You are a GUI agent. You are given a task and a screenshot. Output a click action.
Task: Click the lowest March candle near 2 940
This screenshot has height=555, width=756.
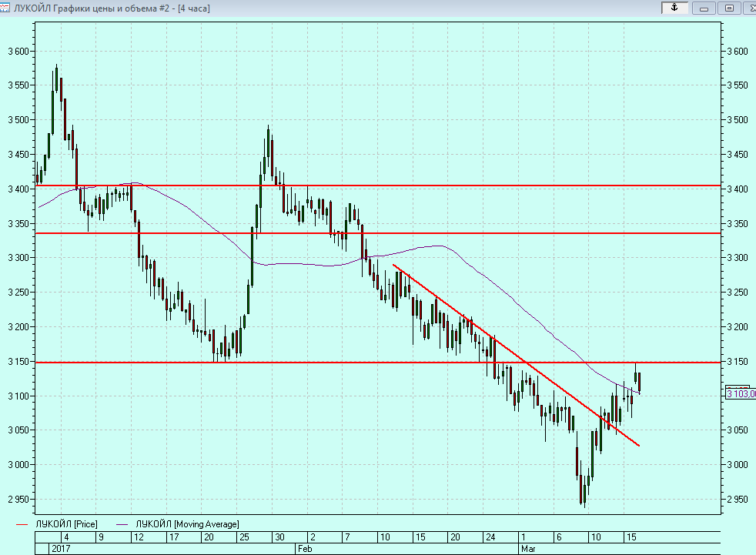coord(584,492)
